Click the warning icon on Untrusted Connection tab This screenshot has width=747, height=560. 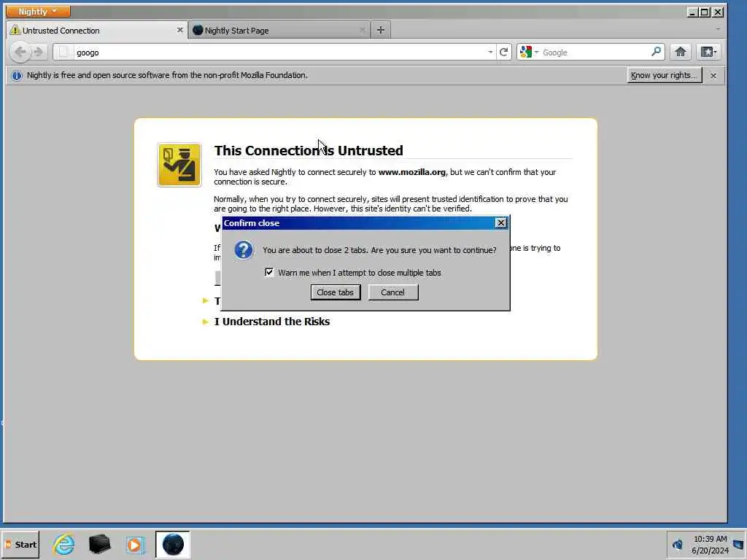pyautogui.click(x=15, y=31)
